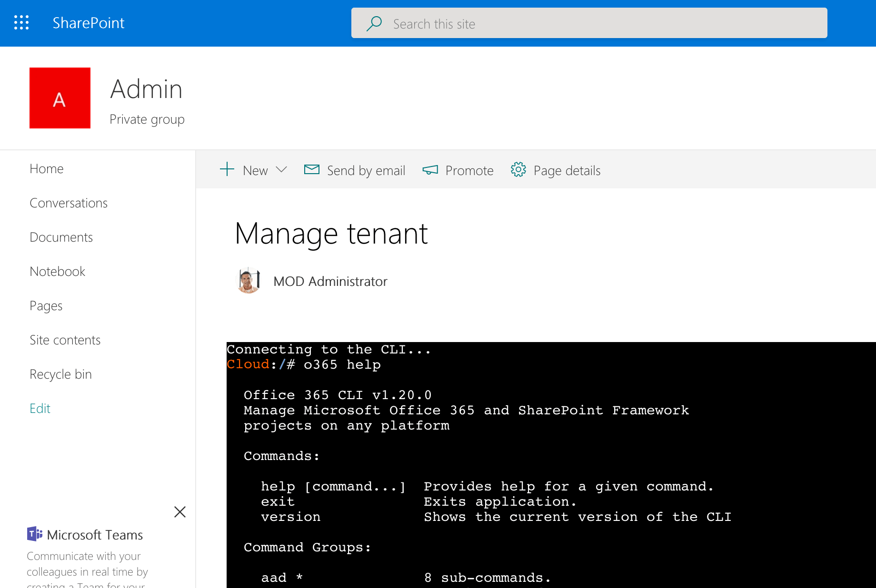Image resolution: width=876 pixels, height=588 pixels.
Task: Click the 'exit' command in terminal
Action: (x=278, y=502)
